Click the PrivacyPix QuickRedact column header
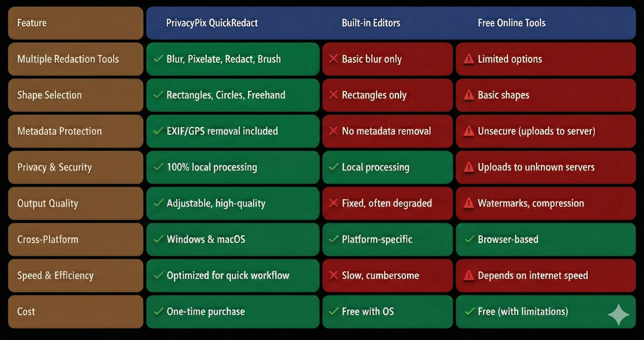Screen dimensions: 644x340 212,23
